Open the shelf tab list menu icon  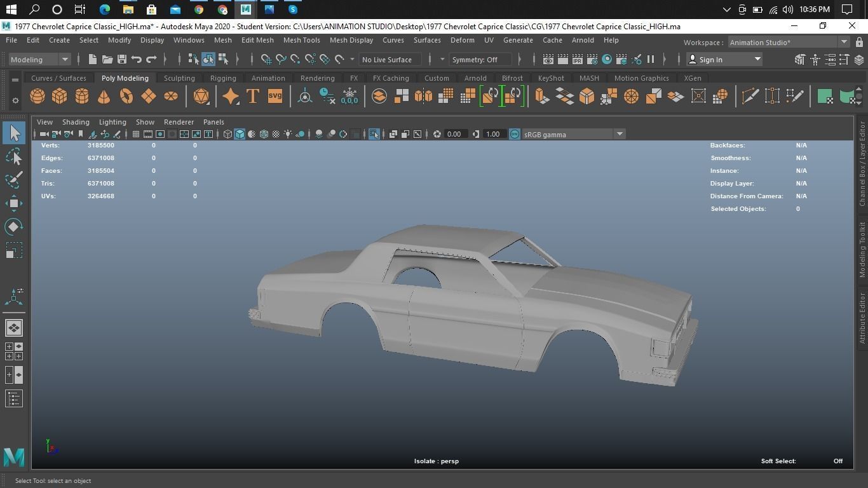(15, 79)
